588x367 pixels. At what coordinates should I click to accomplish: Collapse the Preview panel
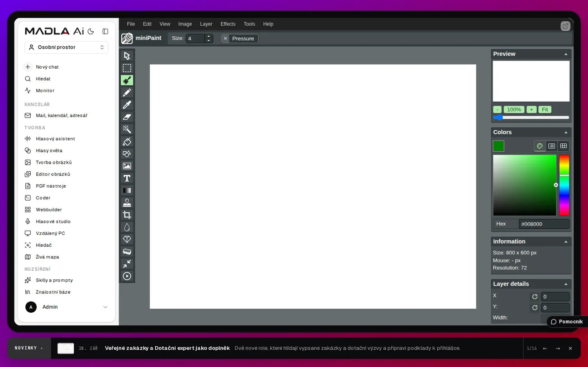(x=566, y=54)
